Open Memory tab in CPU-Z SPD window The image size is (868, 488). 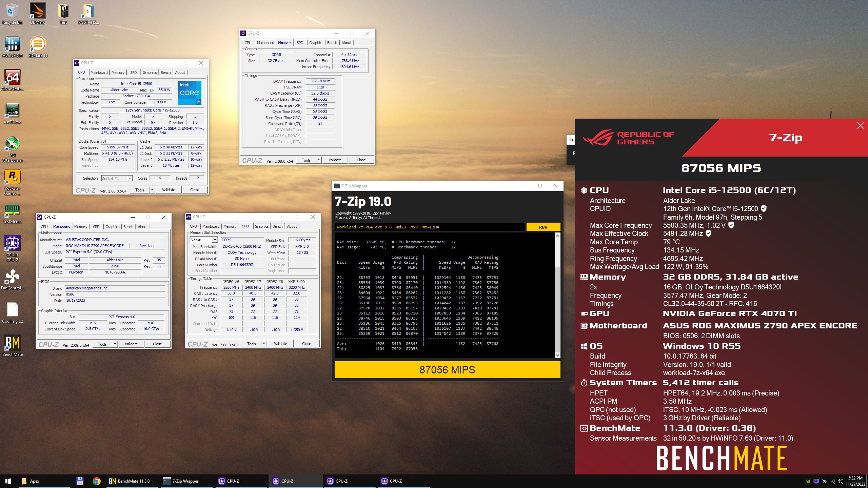point(230,226)
